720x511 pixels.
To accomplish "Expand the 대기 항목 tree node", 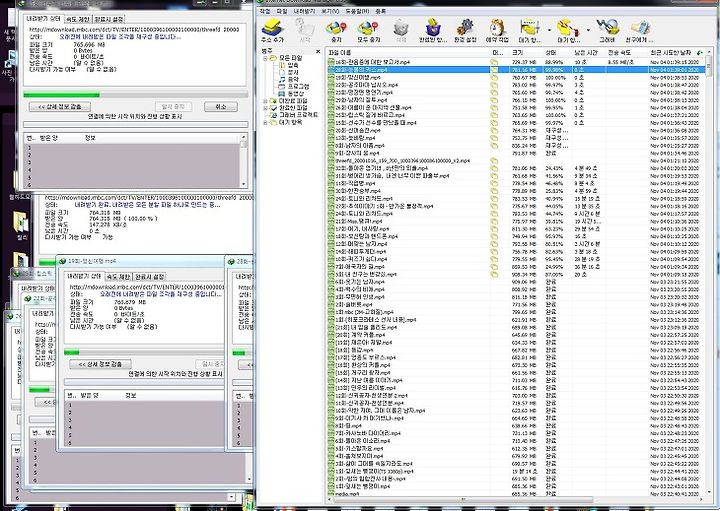I will pyautogui.click(x=265, y=122).
